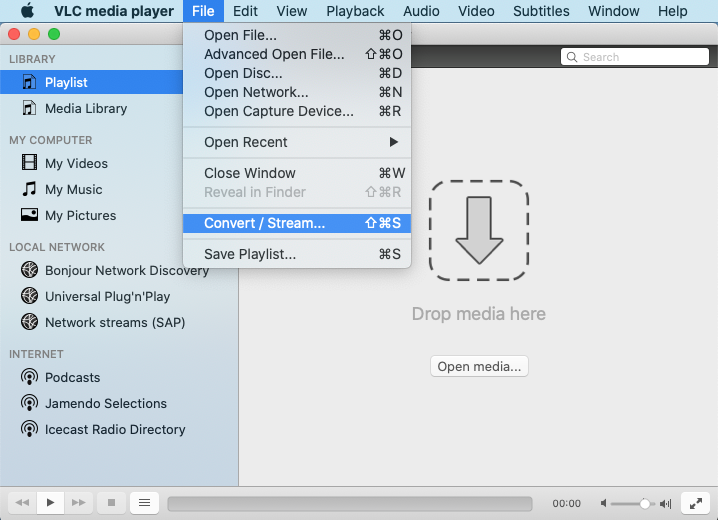This screenshot has height=520, width=718.
Task: Click the Playlist sidebar icon
Action: (x=29, y=82)
